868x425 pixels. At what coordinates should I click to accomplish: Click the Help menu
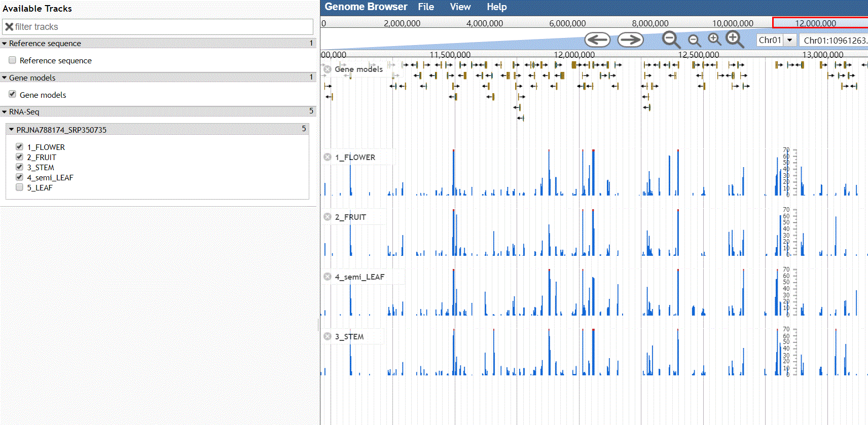coord(496,7)
